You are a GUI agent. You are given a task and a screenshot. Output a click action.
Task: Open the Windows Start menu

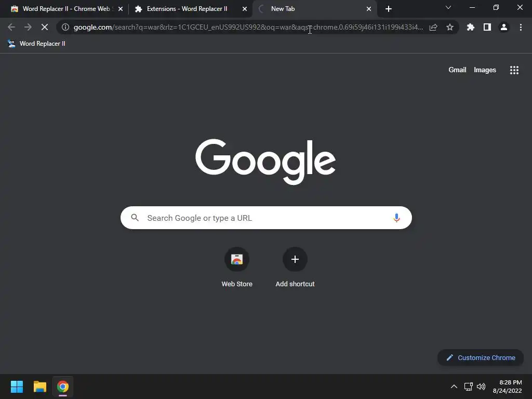pyautogui.click(x=17, y=387)
